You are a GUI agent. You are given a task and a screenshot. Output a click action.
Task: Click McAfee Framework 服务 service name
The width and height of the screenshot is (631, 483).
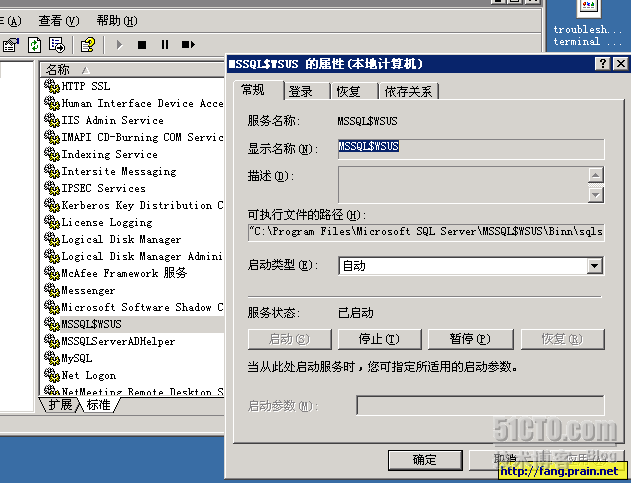[x=124, y=273]
